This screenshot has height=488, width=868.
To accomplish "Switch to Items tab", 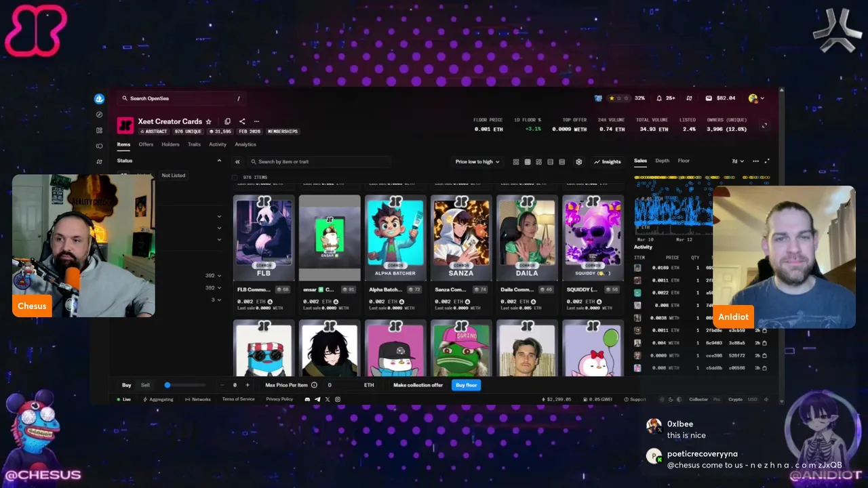I will [123, 144].
